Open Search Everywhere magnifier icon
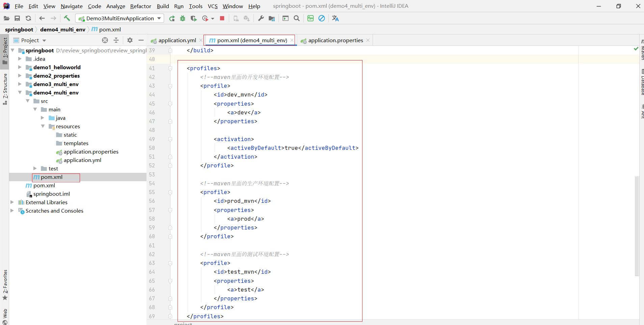Image resolution: width=644 pixels, height=325 pixels. [x=297, y=18]
